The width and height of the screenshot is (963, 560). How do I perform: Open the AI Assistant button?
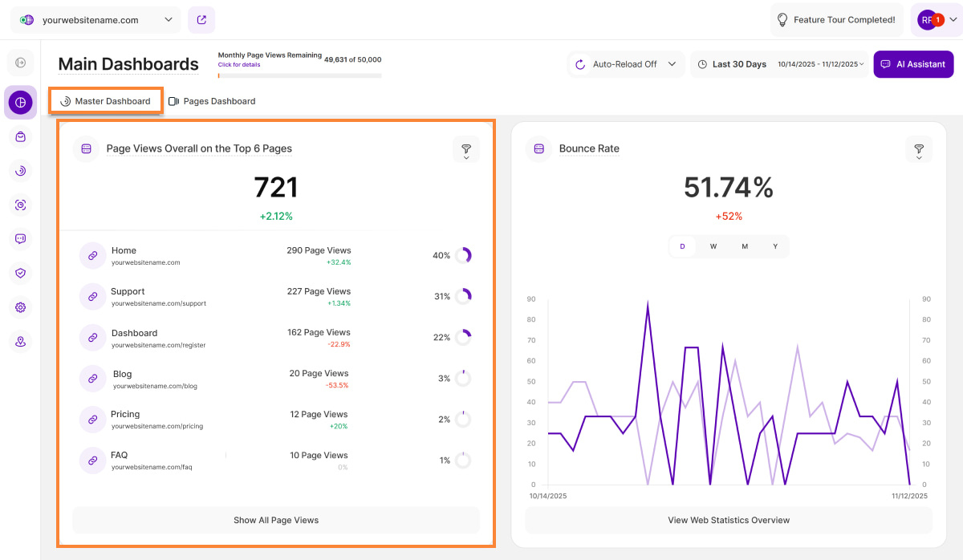[913, 64]
